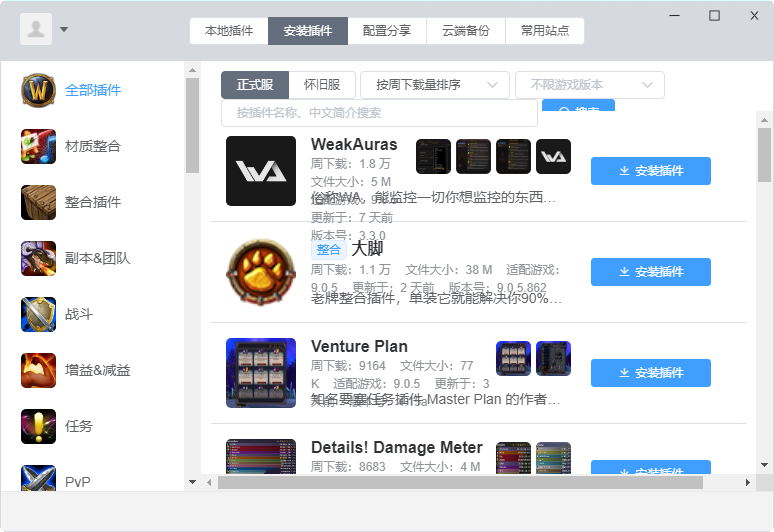This screenshot has height=532, width=774.
Task: Install the Venture Plan addon
Action: click(651, 373)
